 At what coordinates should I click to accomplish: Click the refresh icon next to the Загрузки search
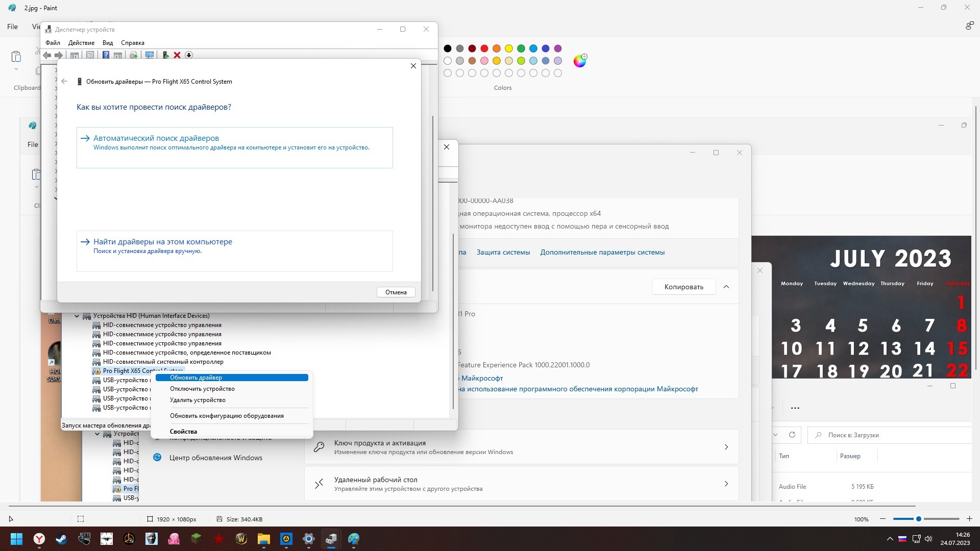pyautogui.click(x=792, y=435)
